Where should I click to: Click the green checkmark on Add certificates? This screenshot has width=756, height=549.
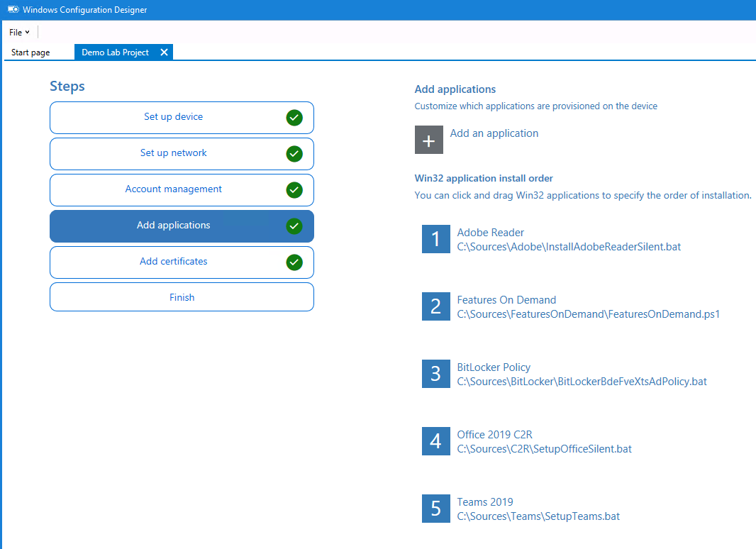[x=294, y=262]
